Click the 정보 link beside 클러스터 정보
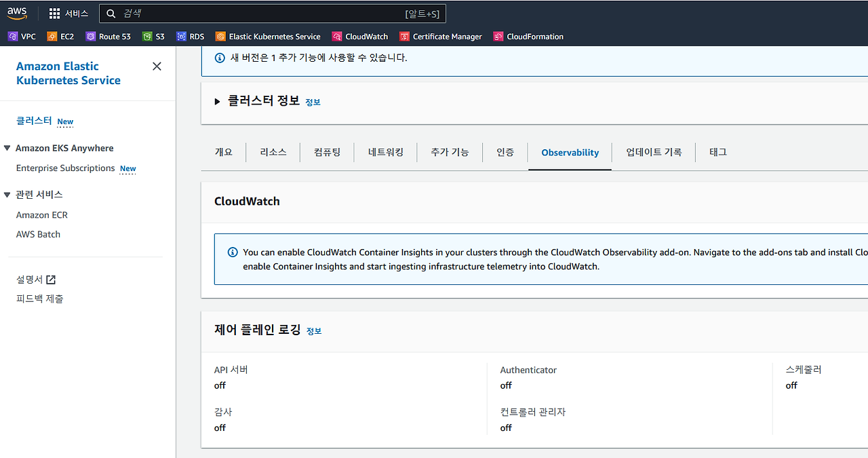The width and height of the screenshot is (868, 458). (313, 102)
